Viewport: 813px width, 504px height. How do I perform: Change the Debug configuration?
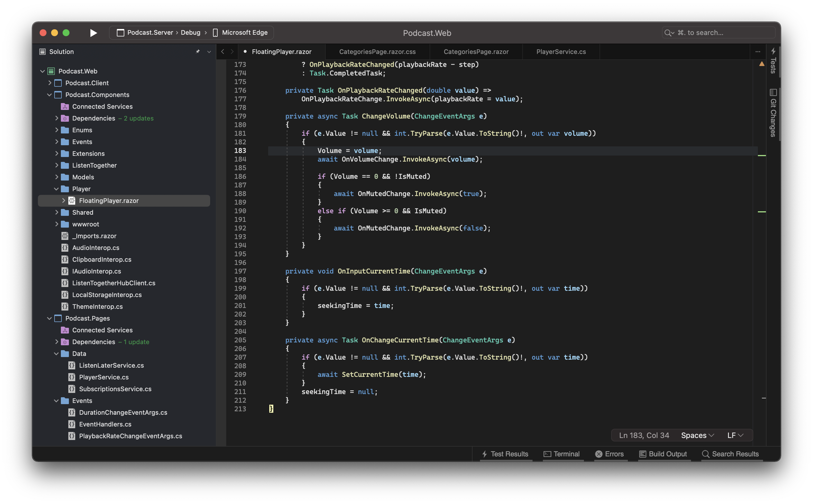(x=191, y=33)
